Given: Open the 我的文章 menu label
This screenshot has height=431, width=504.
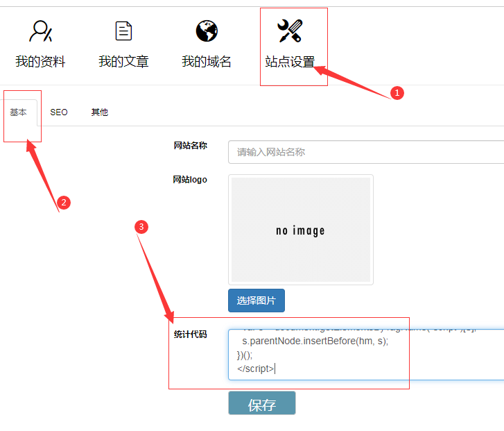Looking at the screenshot, I should coord(124,61).
